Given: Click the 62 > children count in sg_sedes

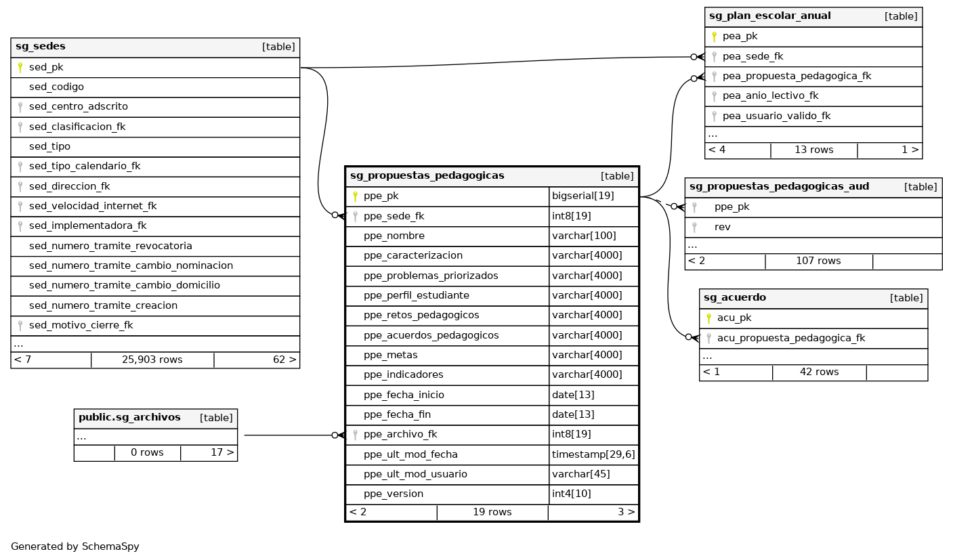Looking at the screenshot, I should pyautogui.click(x=284, y=360).
